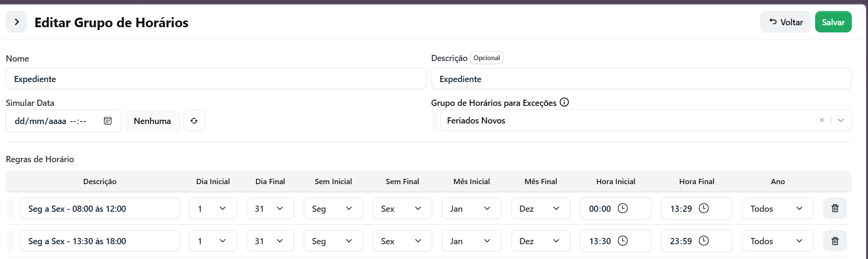The width and height of the screenshot is (868, 259).
Task: Grab the drag handle of 13:30 às 18:00 row
Action: point(10,241)
